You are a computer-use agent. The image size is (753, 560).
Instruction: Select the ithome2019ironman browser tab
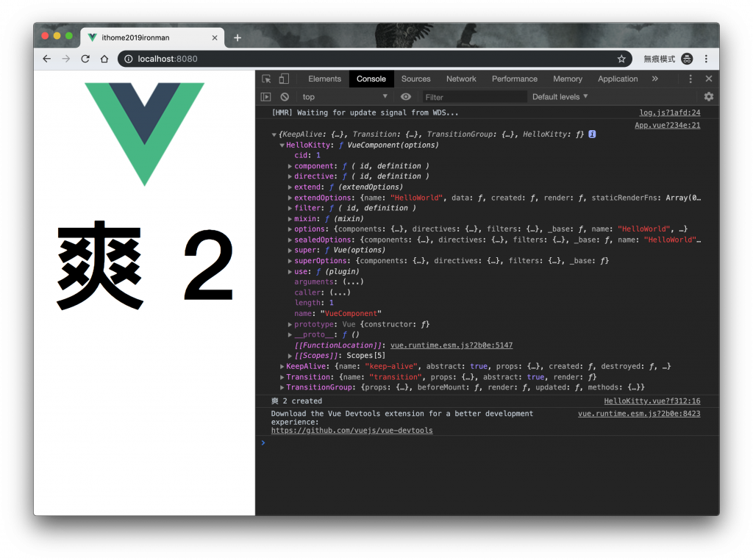pyautogui.click(x=152, y=38)
